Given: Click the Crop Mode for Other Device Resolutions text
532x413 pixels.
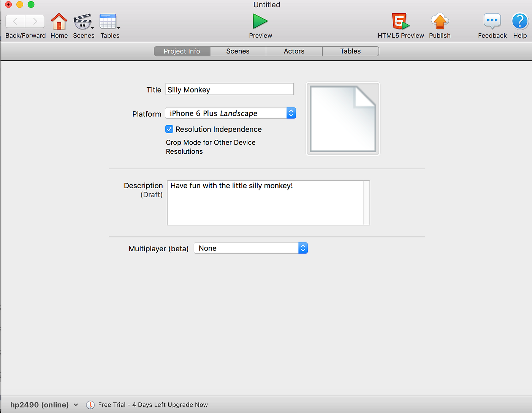Looking at the screenshot, I should point(211,147).
